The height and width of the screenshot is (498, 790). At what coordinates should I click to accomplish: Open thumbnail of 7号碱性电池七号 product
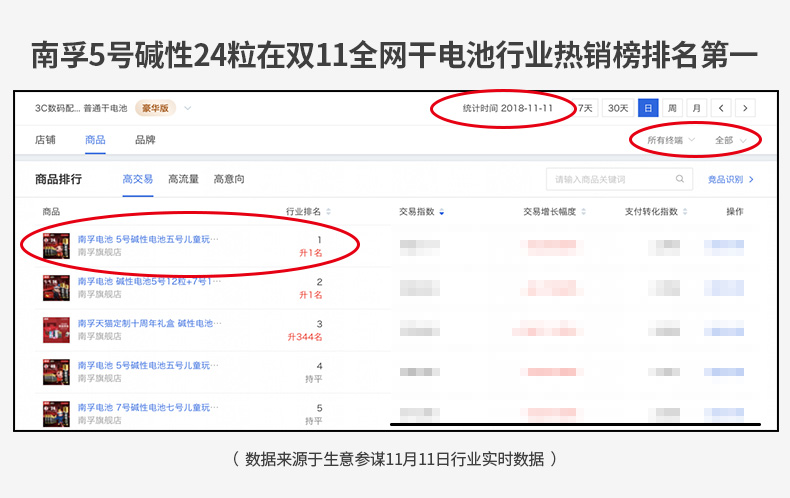click(x=56, y=414)
